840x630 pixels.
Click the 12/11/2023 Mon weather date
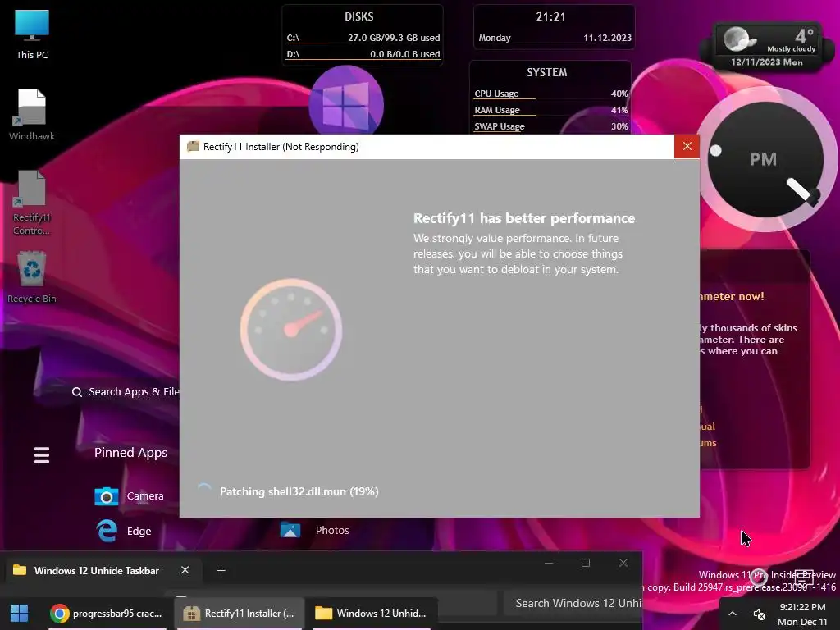coord(767,62)
